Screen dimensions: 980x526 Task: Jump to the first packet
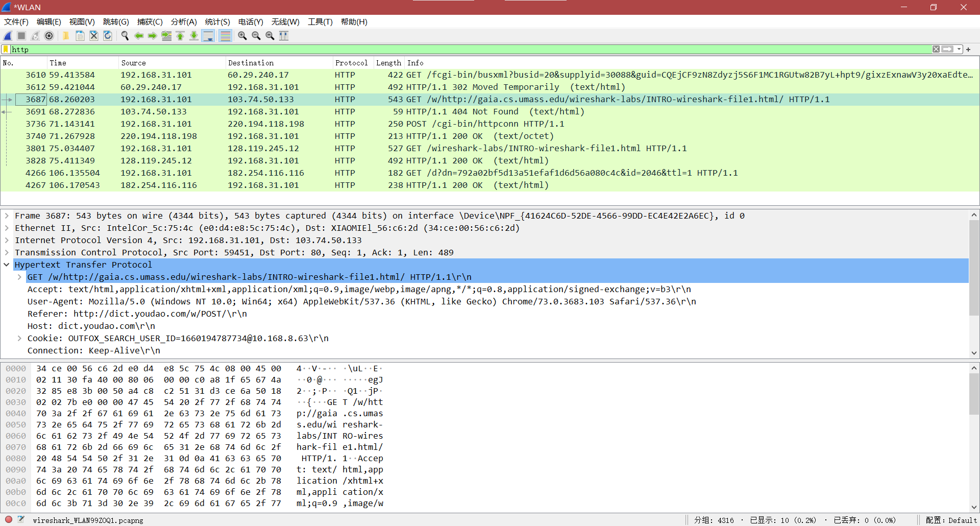[x=180, y=36]
